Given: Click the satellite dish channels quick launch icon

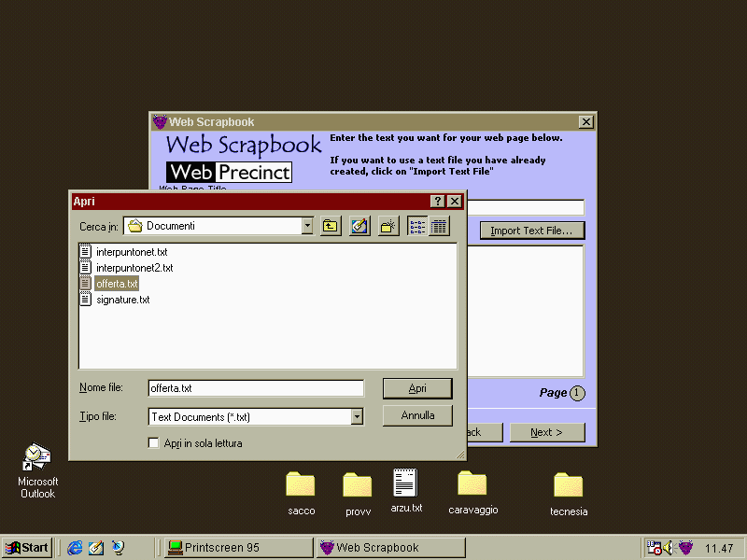Looking at the screenshot, I should 118,548.
